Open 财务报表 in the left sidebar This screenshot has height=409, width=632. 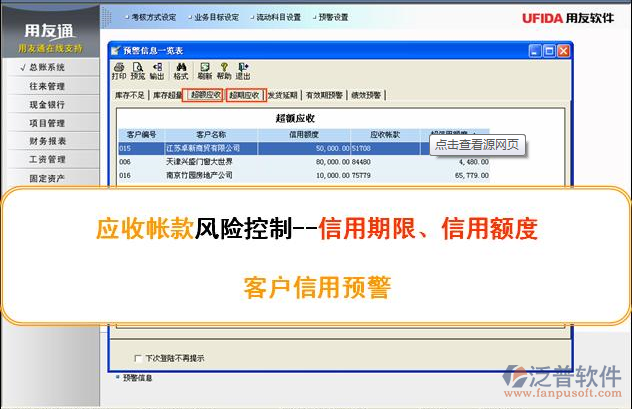tap(47, 141)
